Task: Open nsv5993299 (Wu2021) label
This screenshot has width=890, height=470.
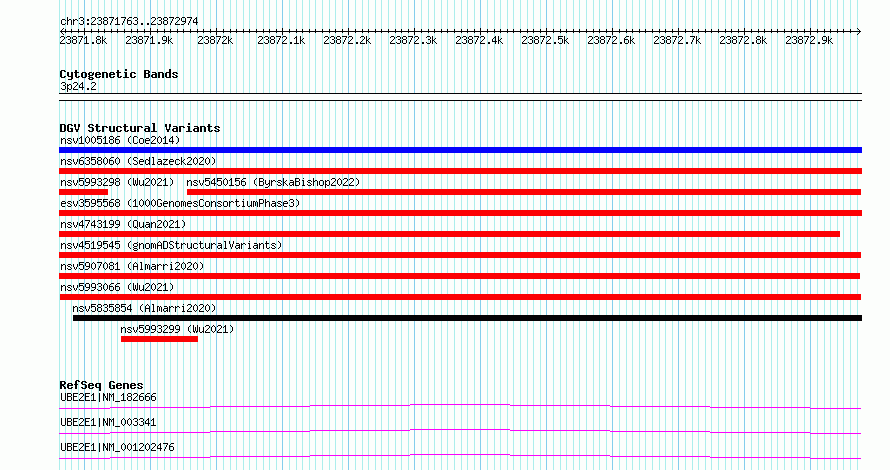Action: coord(177,329)
